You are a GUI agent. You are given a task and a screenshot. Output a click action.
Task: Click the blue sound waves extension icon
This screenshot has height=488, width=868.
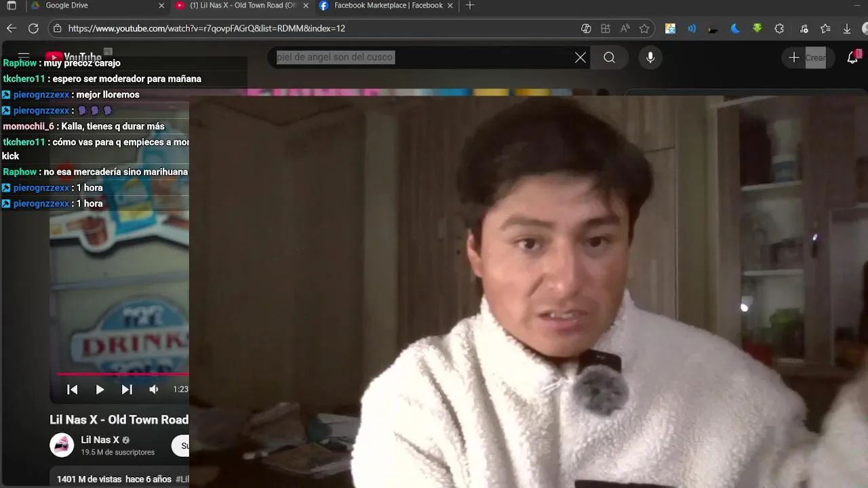click(x=692, y=28)
